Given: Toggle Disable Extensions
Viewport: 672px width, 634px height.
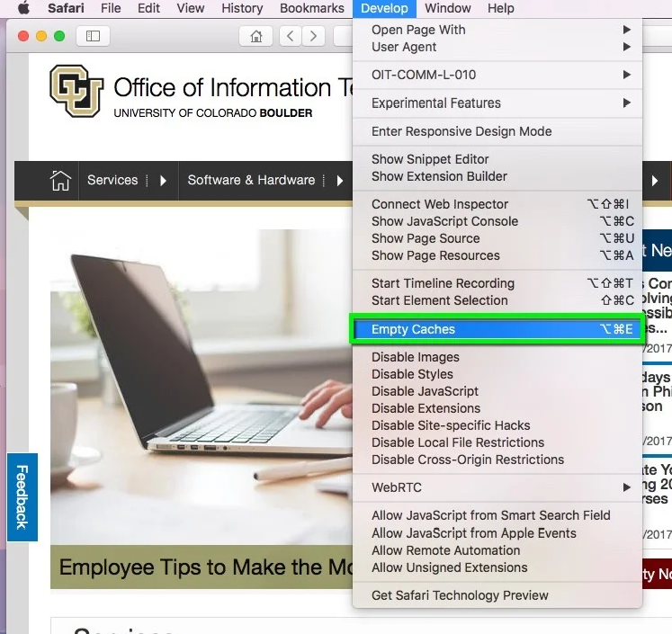Looking at the screenshot, I should tap(497, 408).
